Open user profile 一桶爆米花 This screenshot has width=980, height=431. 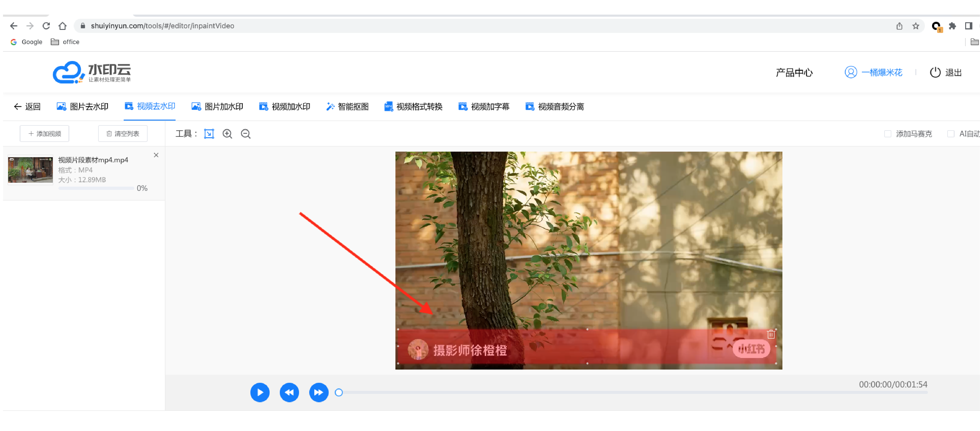[882, 72]
